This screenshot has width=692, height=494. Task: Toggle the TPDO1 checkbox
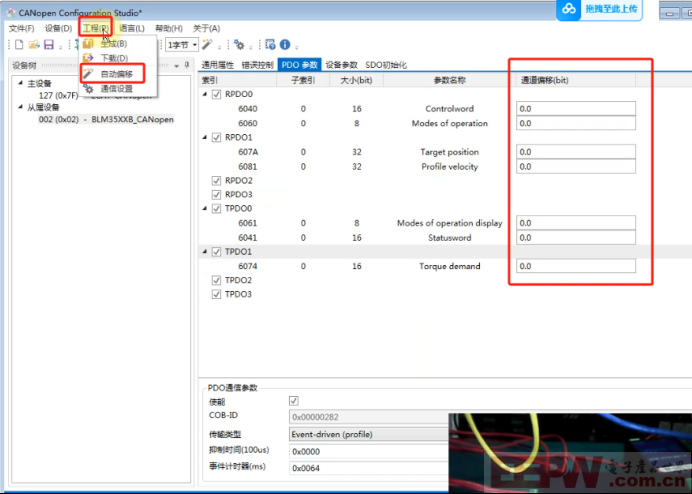click(216, 252)
